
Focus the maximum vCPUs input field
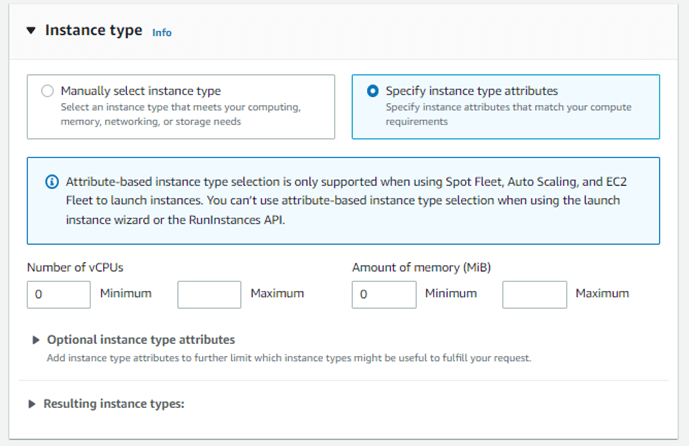click(x=209, y=294)
